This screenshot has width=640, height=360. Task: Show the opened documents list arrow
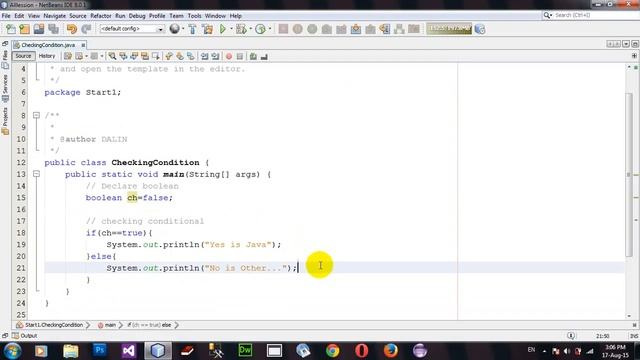click(x=626, y=44)
